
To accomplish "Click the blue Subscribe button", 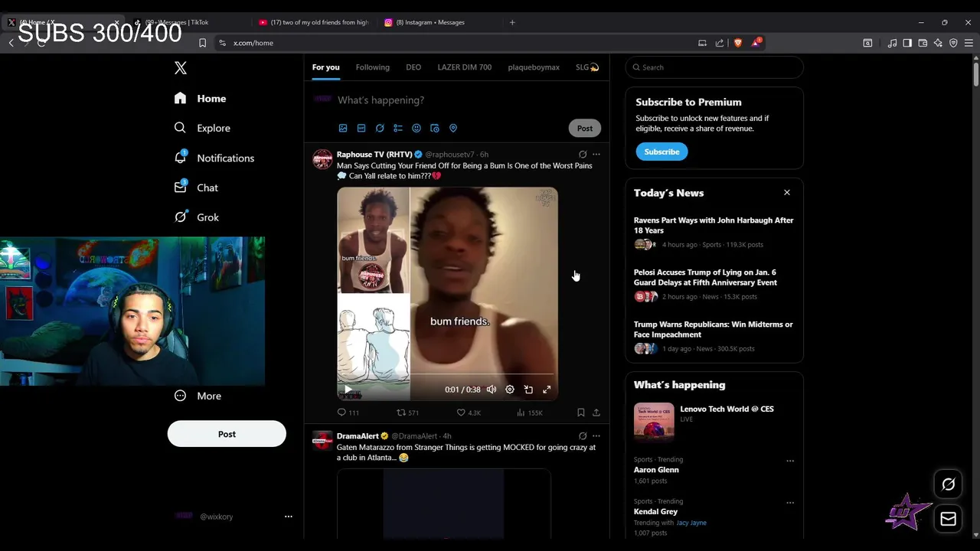I will pyautogui.click(x=661, y=152).
